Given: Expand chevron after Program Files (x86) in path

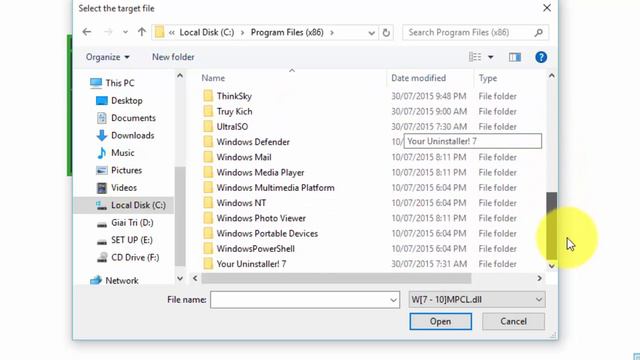Looking at the screenshot, I should (x=332, y=32).
